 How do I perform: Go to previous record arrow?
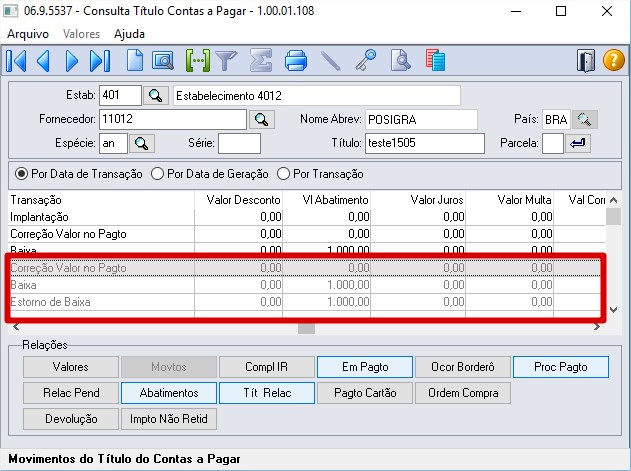[43, 61]
